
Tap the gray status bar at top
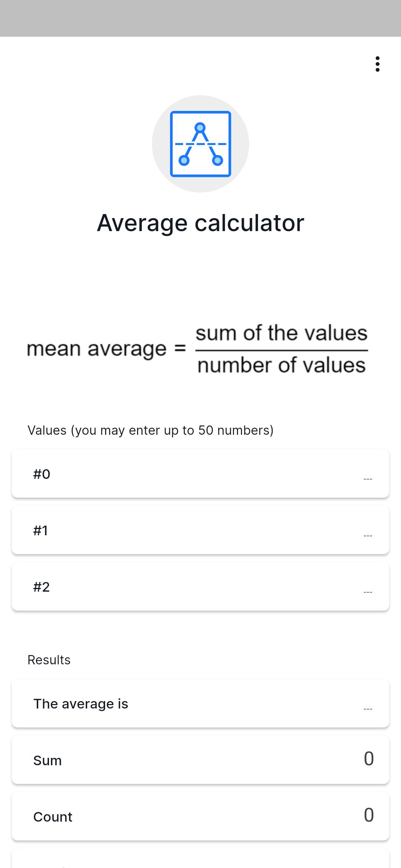coord(200,18)
